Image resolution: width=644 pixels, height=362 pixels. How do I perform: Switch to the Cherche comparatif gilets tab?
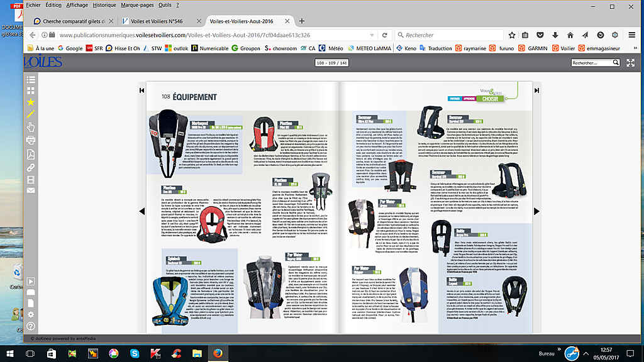(74, 21)
